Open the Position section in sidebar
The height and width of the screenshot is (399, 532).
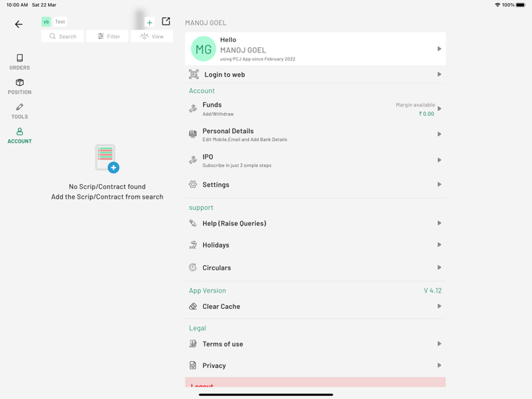pos(19,86)
